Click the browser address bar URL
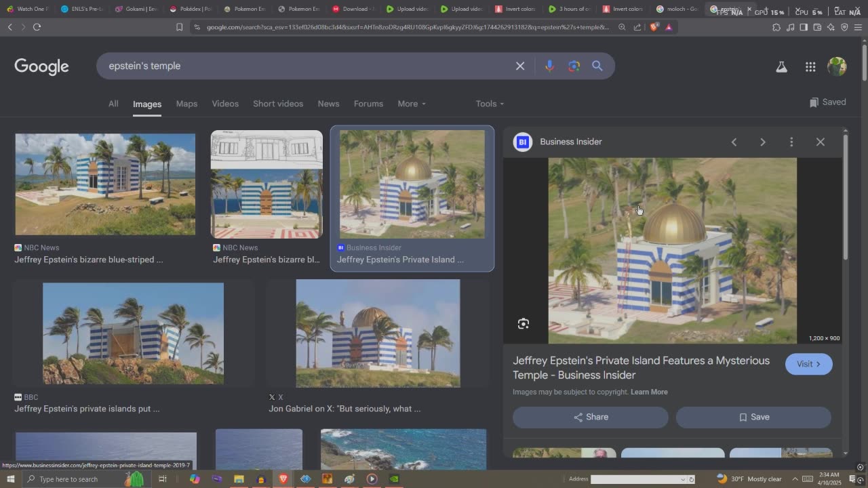Image resolution: width=868 pixels, height=488 pixels. (x=408, y=27)
